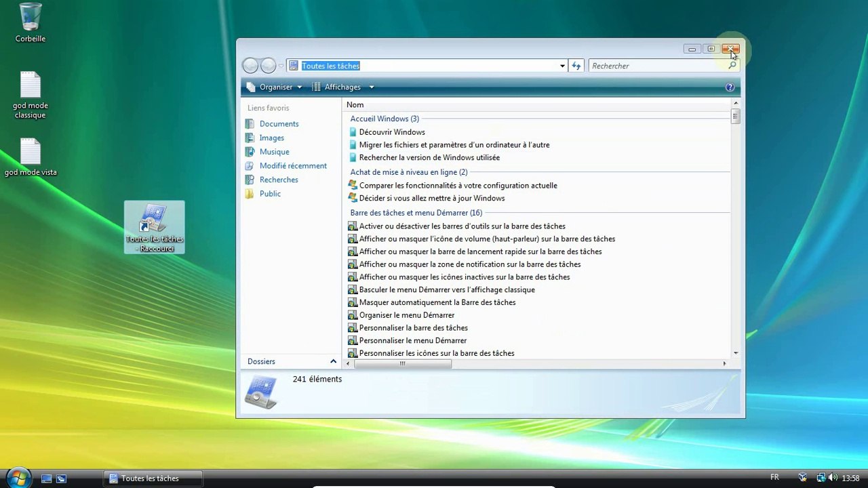Viewport: 868px width, 488px height.
Task: Collapse Barre des tâches et menu Démarrer group
Action: click(x=416, y=213)
